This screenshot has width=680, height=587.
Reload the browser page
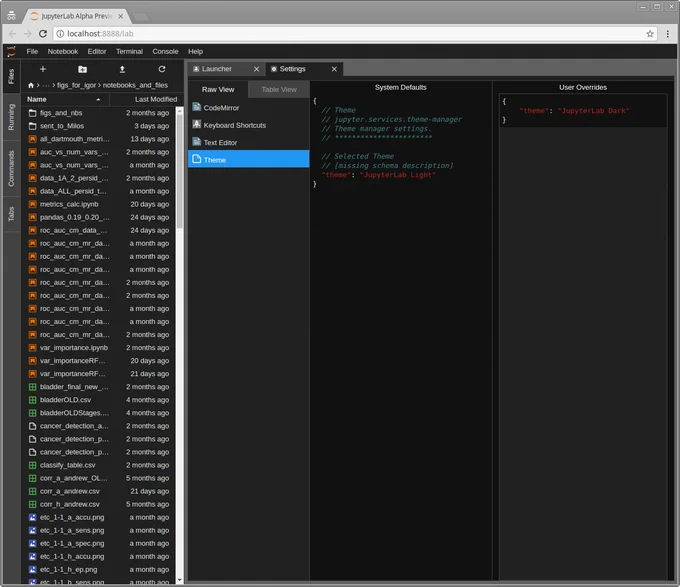point(42,33)
